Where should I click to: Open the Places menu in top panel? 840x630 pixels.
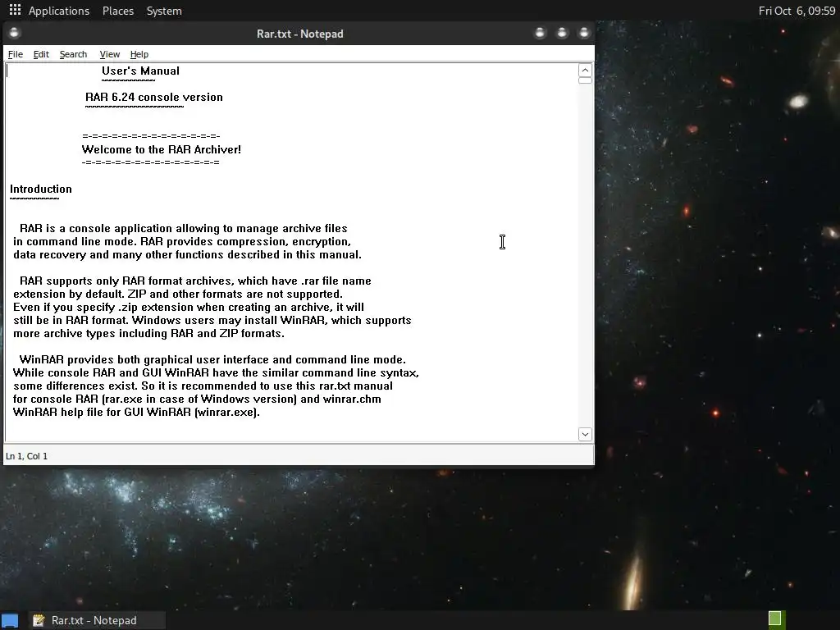click(x=118, y=11)
